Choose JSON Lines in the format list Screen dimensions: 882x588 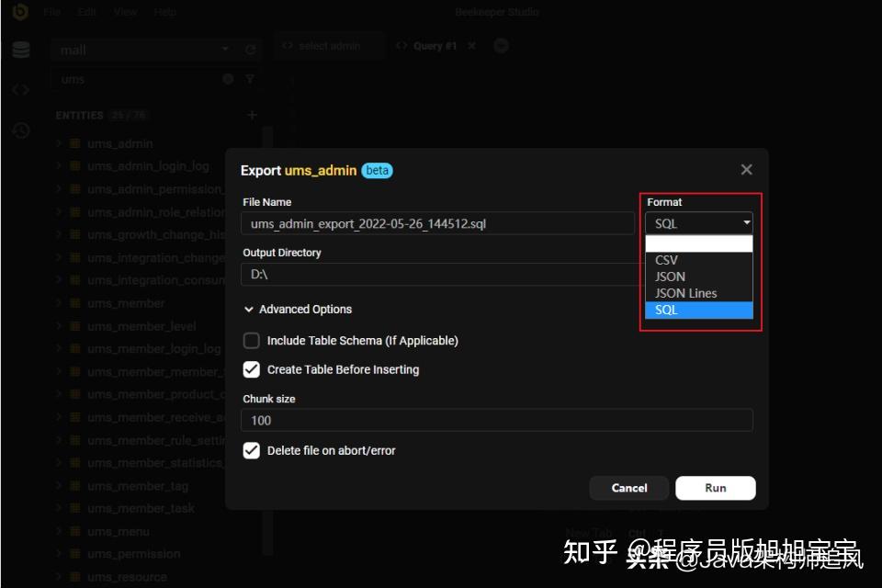(x=698, y=293)
